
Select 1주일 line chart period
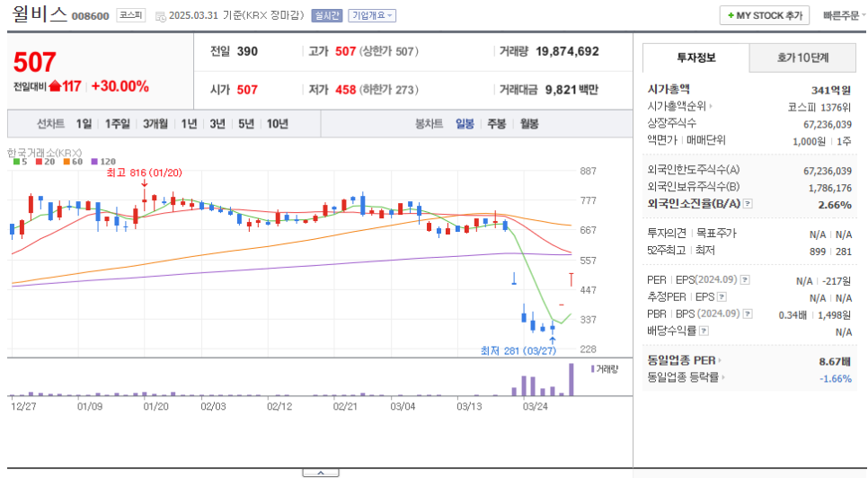coord(118,124)
